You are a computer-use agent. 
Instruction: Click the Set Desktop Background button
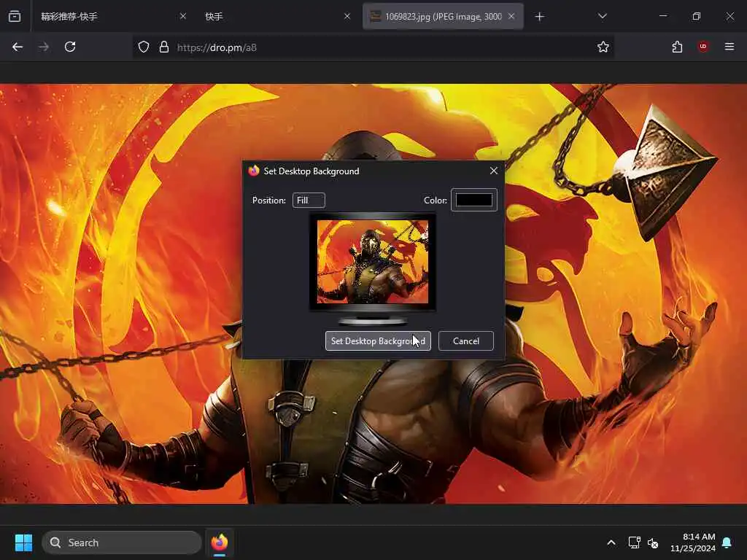(379, 341)
